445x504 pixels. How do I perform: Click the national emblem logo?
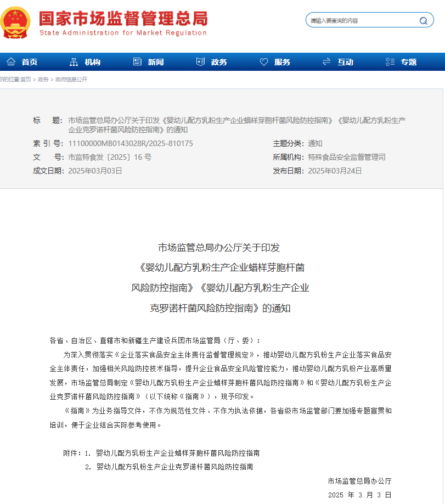tap(15, 22)
